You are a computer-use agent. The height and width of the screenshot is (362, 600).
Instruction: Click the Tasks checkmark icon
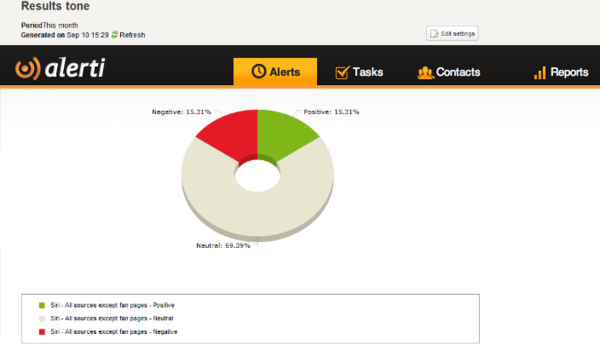342,72
